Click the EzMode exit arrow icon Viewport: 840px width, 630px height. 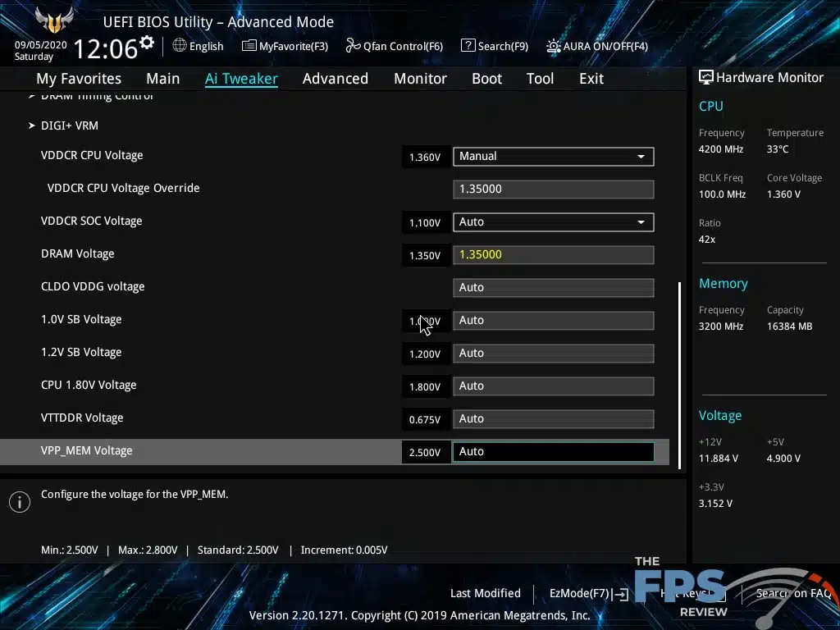tap(622, 594)
